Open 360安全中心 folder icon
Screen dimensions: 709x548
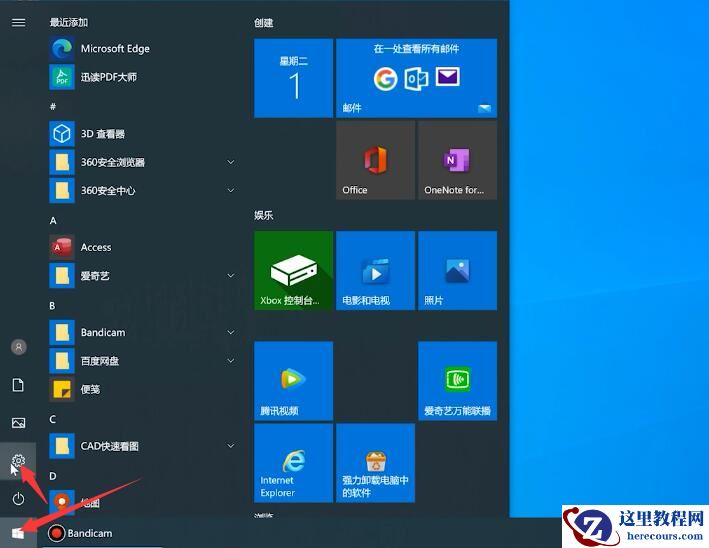tap(62, 190)
